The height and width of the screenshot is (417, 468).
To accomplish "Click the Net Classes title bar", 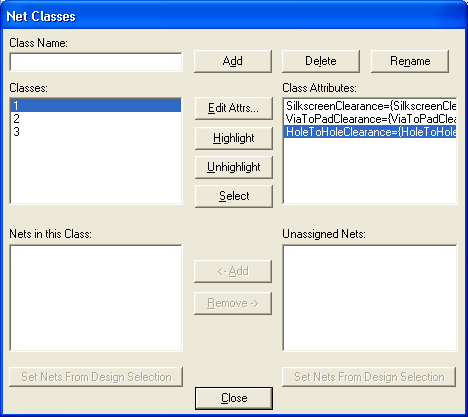I will (234, 16).
